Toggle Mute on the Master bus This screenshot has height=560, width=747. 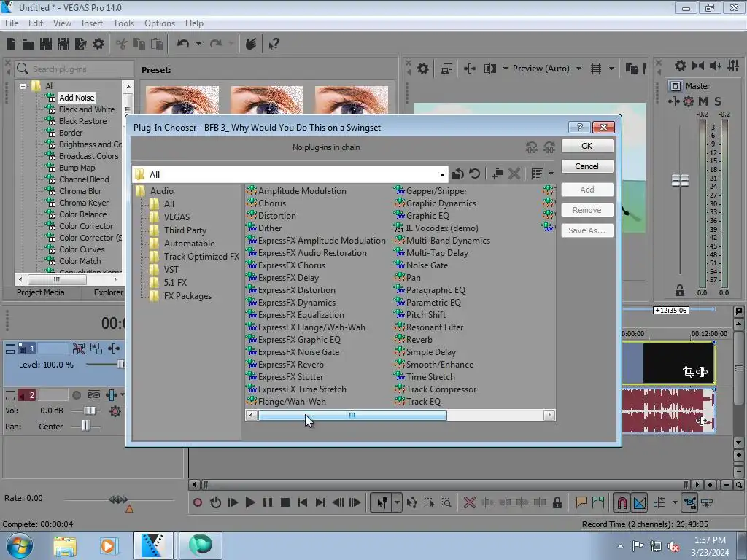click(x=703, y=101)
